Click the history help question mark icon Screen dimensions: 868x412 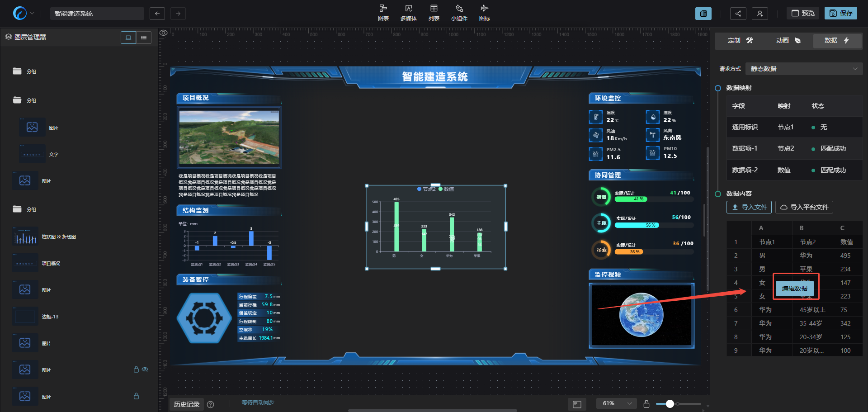(x=210, y=404)
